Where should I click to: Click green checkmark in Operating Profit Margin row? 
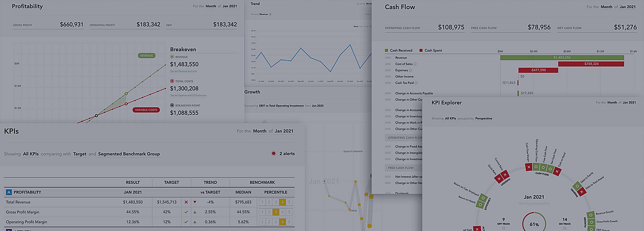pos(186,222)
